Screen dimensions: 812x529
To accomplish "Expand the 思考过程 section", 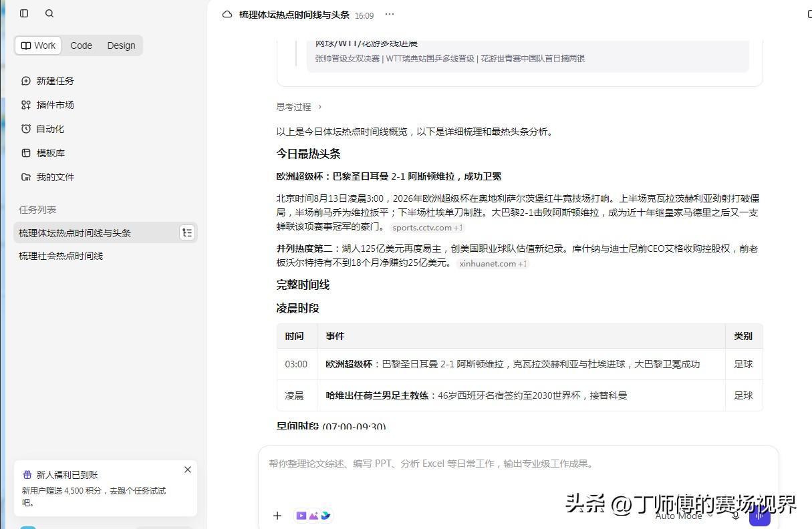I will click(x=299, y=107).
